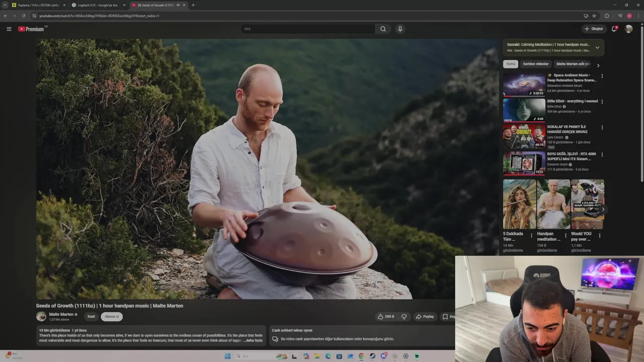Switch to the Logitech G13 Google tab
The image size is (644, 362).
(x=98, y=5)
